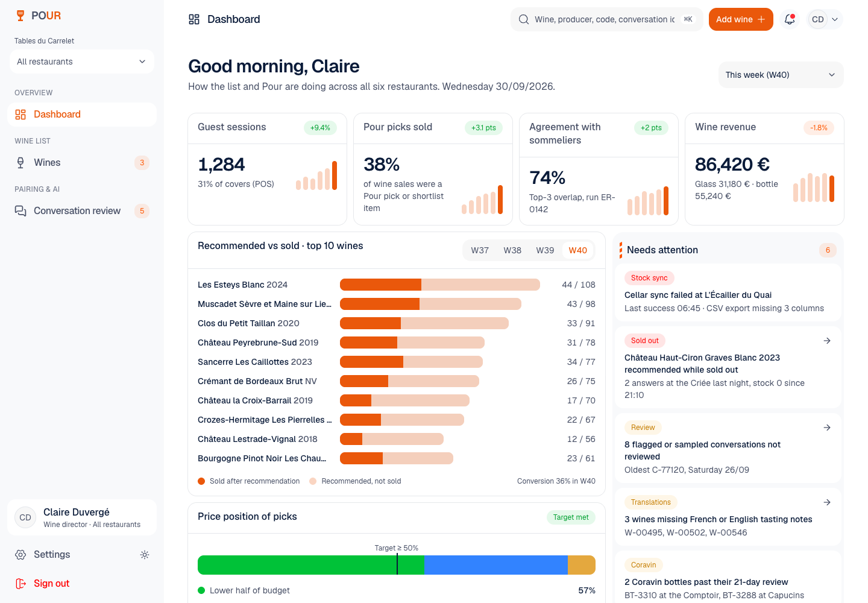Image resolution: width=868 pixels, height=603 pixels.
Task: Go to Dashboard in sidebar
Action: (82, 115)
